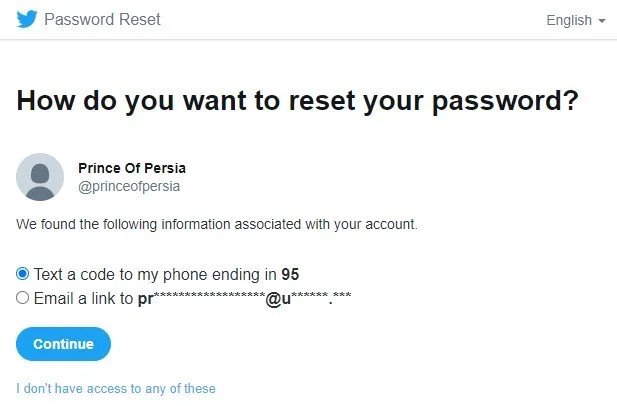Select the email-a-link radio button
The width and height of the screenshot is (617, 406).
(x=22, y=297)
